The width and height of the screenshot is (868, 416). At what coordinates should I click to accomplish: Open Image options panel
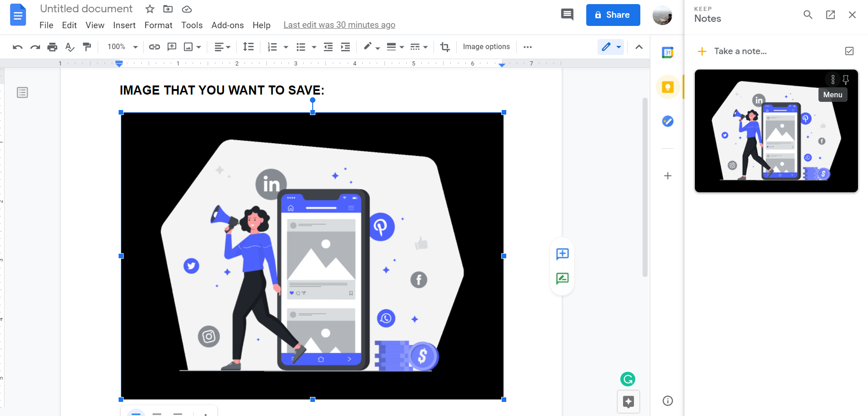pos(486,47)
